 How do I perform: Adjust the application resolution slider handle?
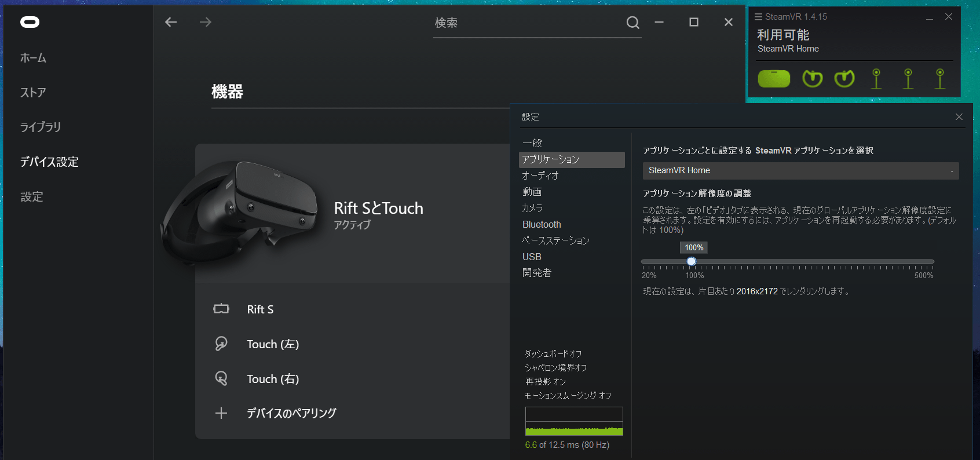692,261
